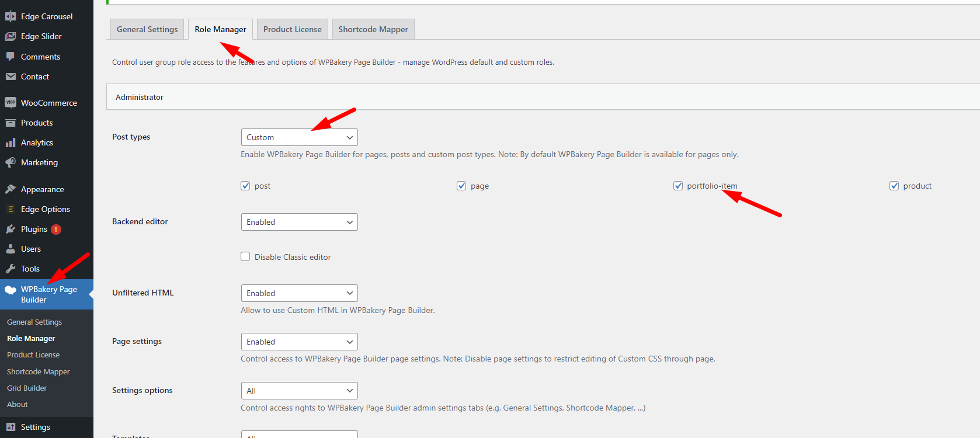The height and width of the screenshot is (438, 980).
Task: Click the WPBakery cloud icon
Action: tap(11, 290)
